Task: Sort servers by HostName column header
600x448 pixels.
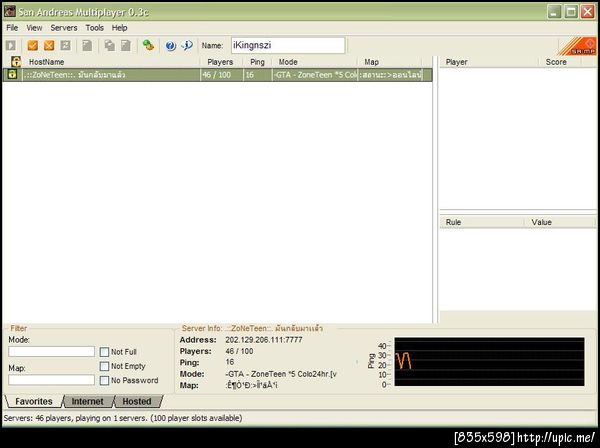Action: (111, 62)
